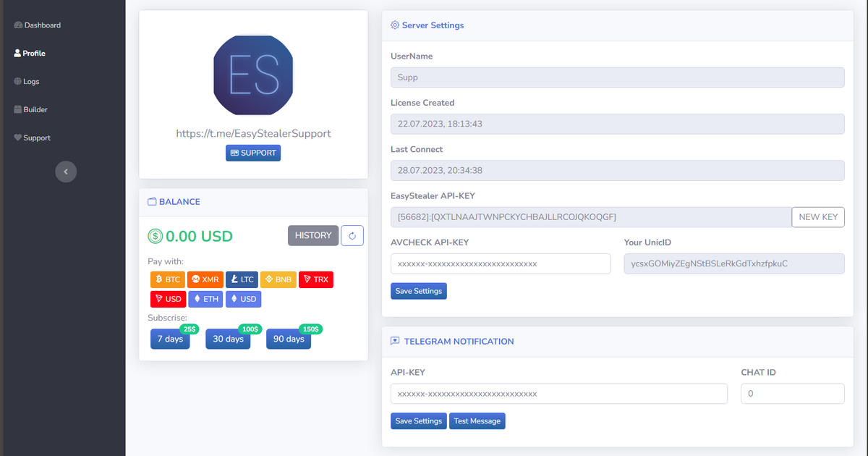Save Settings under Server Settings
This screenshot has width=868, height=456.
[x=419, y=291]
